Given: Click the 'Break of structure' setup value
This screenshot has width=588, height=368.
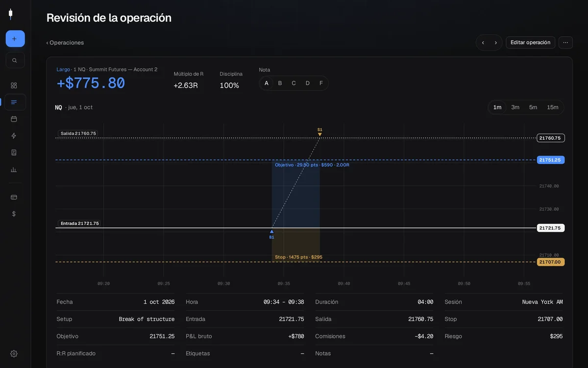Looking at the screenshot, I should (x=147, y=319).
